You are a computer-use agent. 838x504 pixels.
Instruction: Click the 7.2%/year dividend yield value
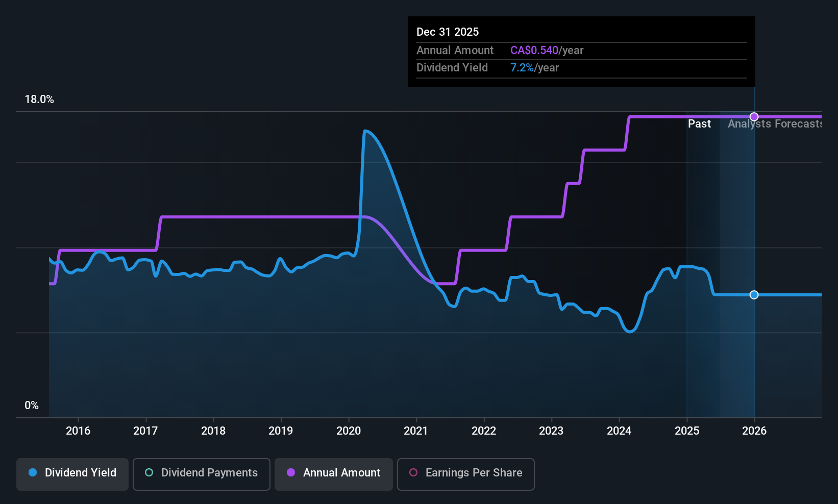tap(534, 67)
